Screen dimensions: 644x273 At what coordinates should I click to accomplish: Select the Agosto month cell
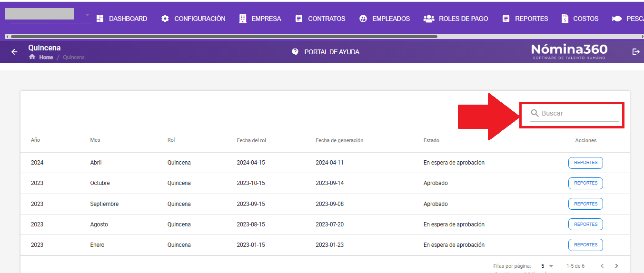99,224
